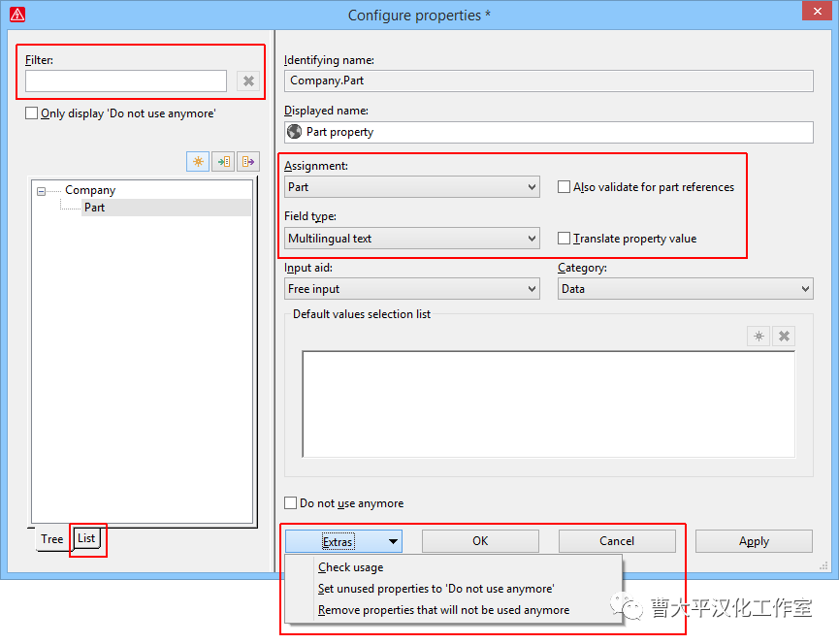Click the delete default value X icon

click(x=784, y=337)
